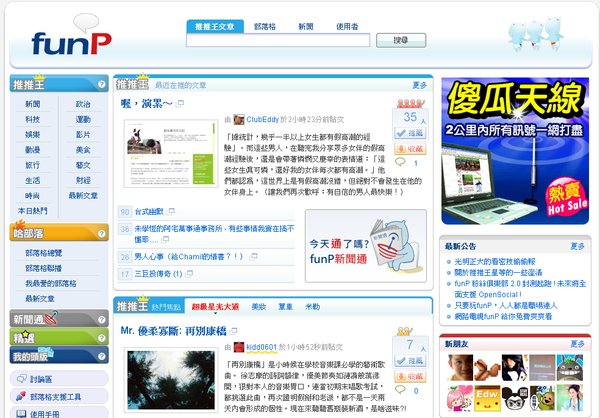Click panda face avatar in 新朋友
600x418 pixels.
[x=515, y=398]
